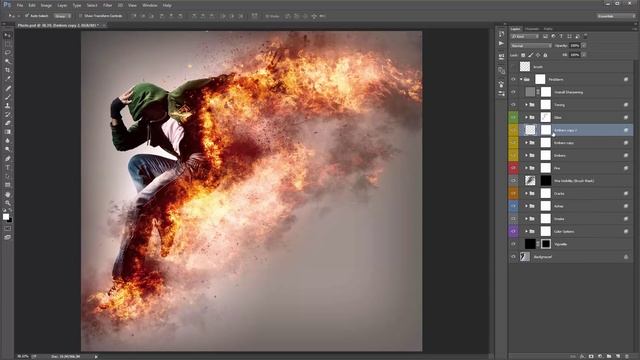The width and height of the screenshot is (640, 360).
Task: Toggle the Show Transform Controls checkbox
Action: coord(81,16)
